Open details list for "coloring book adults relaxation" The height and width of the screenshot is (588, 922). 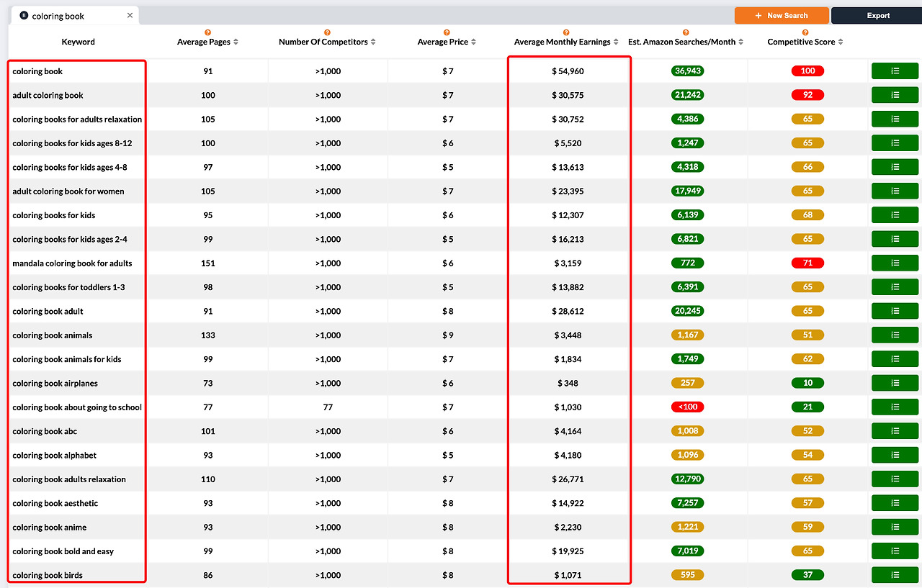click(895, 479)
